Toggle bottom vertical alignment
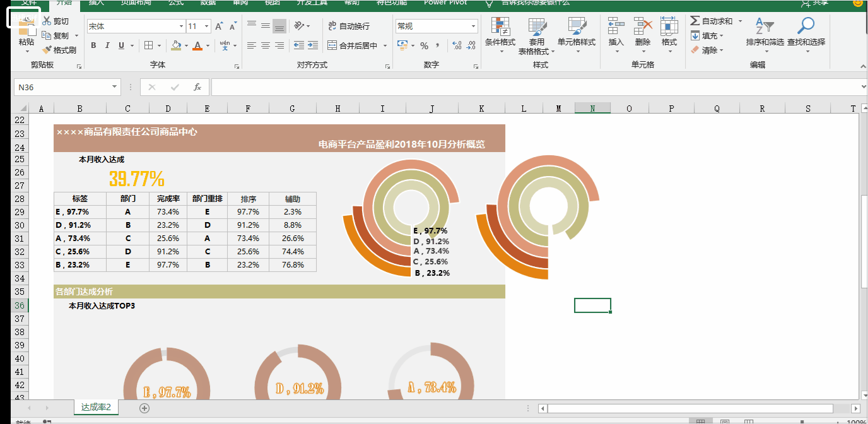The image size is (868, 424). tap(279, 26)
